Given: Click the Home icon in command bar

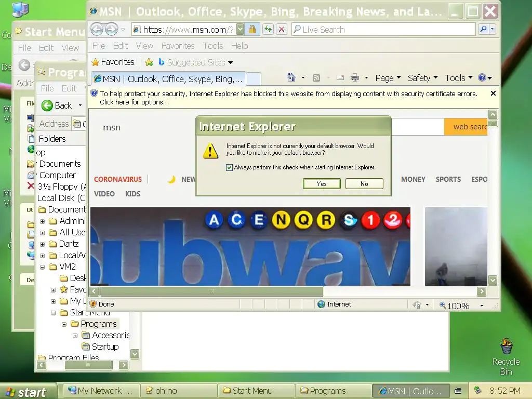Looking at the screenshot, I should click(291, 78).
